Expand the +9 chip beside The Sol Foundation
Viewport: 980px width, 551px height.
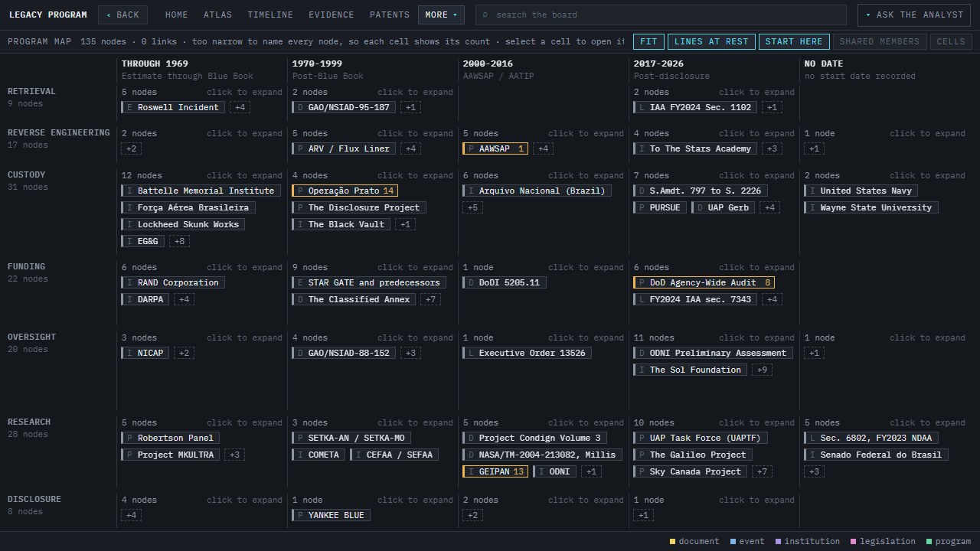click(x=761, y=370)
